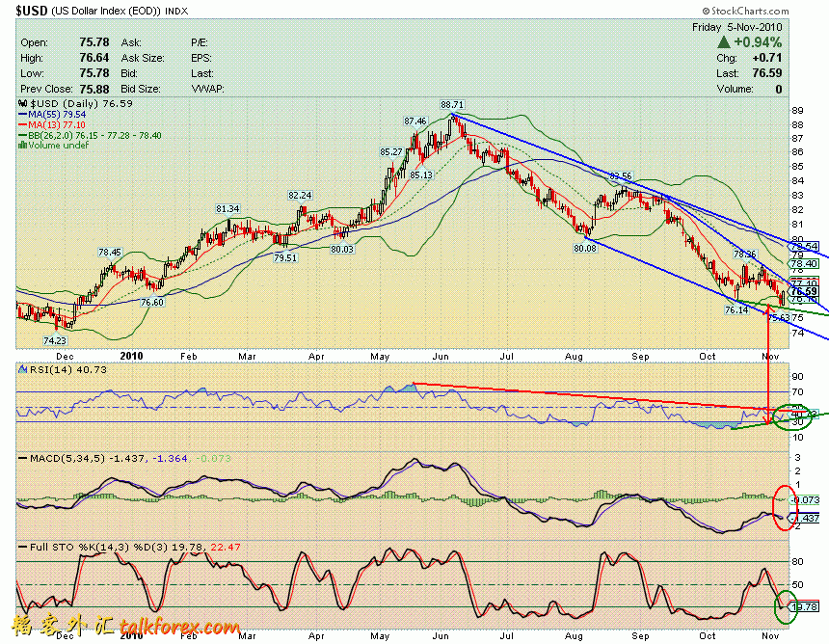Click the -0.073 tag on MACD axis
Viewport: 829px width, 644px height.
tap(805, 499)
